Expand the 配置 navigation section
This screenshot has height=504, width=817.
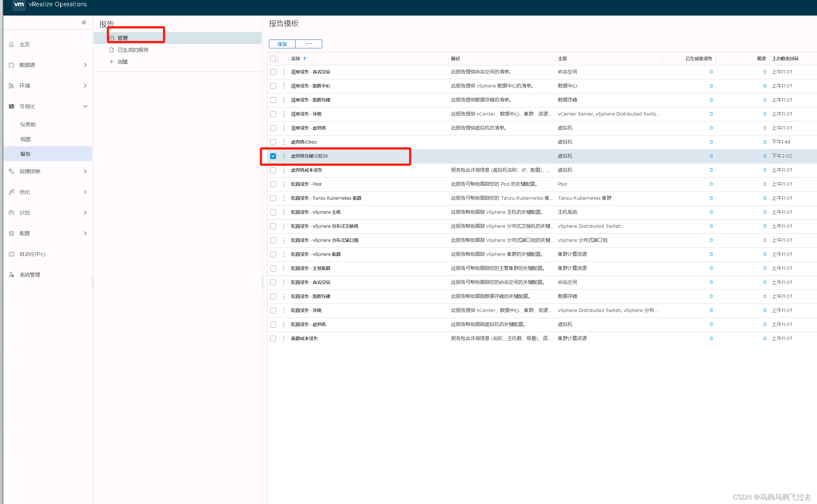coord(85,233)
